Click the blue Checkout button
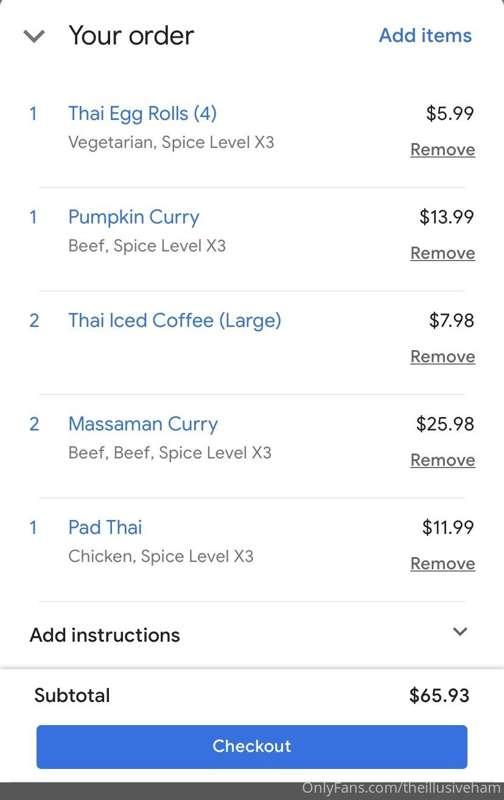Viewport: 504px width, 800px height. coord(252,746)
